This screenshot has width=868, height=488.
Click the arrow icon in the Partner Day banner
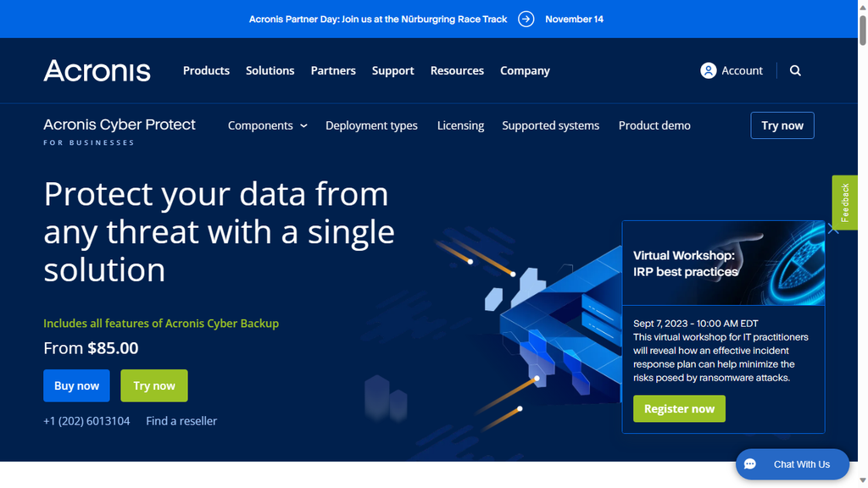526,19
